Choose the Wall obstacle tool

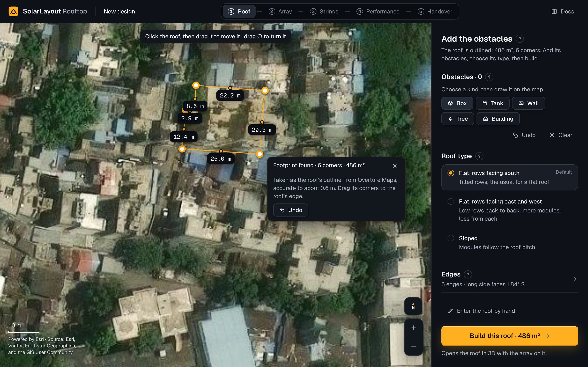[x=528, y=103]
